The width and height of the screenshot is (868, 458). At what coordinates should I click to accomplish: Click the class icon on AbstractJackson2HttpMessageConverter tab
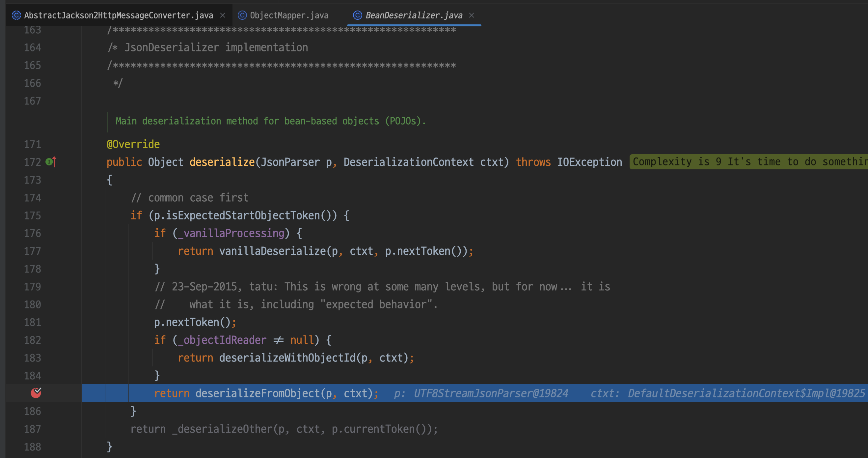click(16, 15)
